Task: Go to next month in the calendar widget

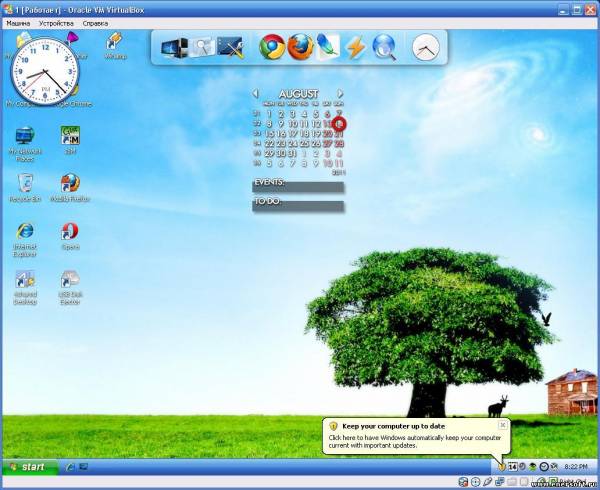Action: click(x=340, y=93)
